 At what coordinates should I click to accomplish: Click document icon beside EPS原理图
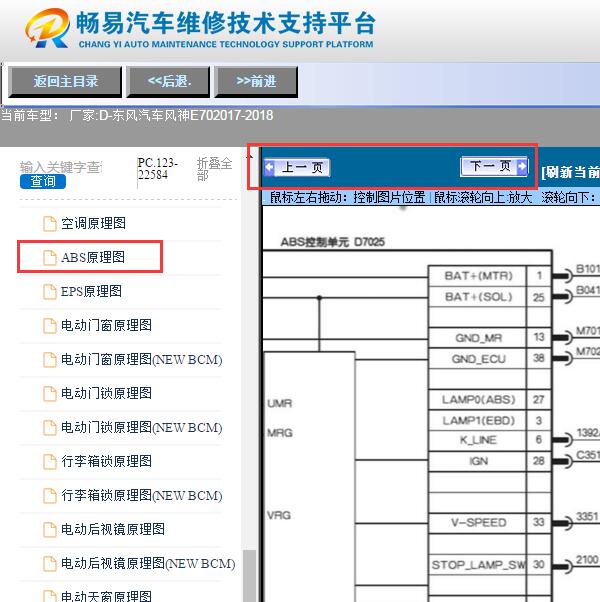tap(50, 292)
